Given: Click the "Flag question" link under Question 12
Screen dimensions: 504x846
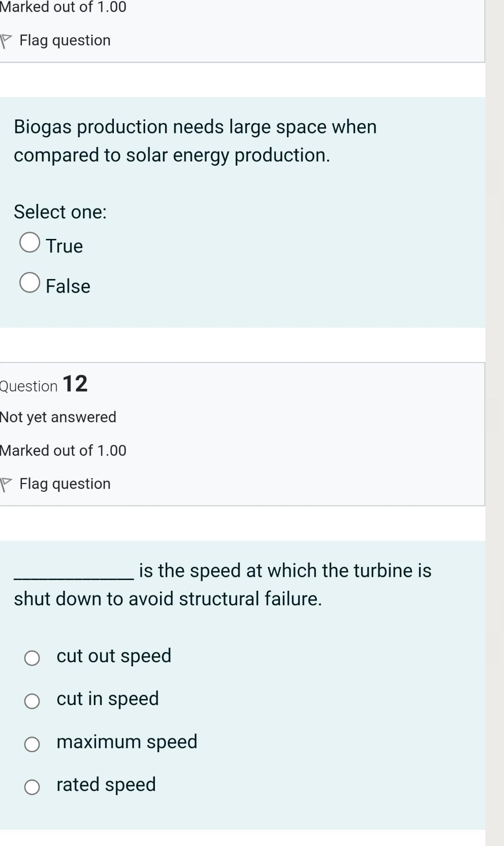Looking at the screenshot, I should pyautogui.click(x=65, y=484).
